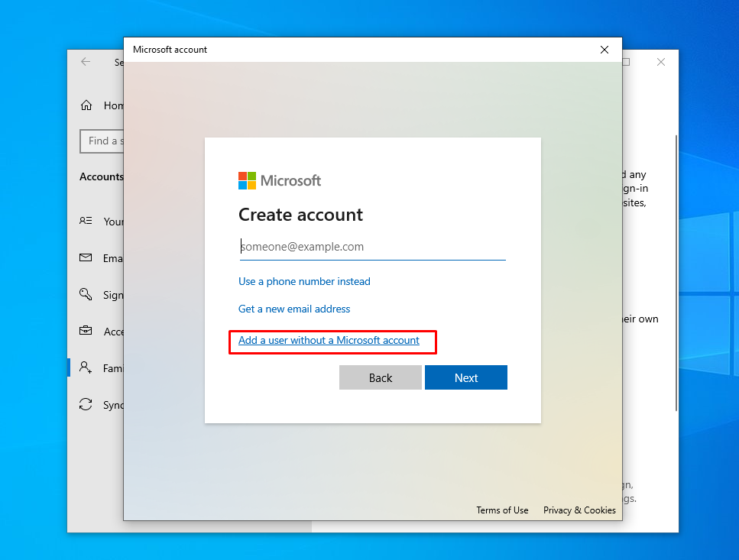Click the Microsoft logo in the dialog

280,181
